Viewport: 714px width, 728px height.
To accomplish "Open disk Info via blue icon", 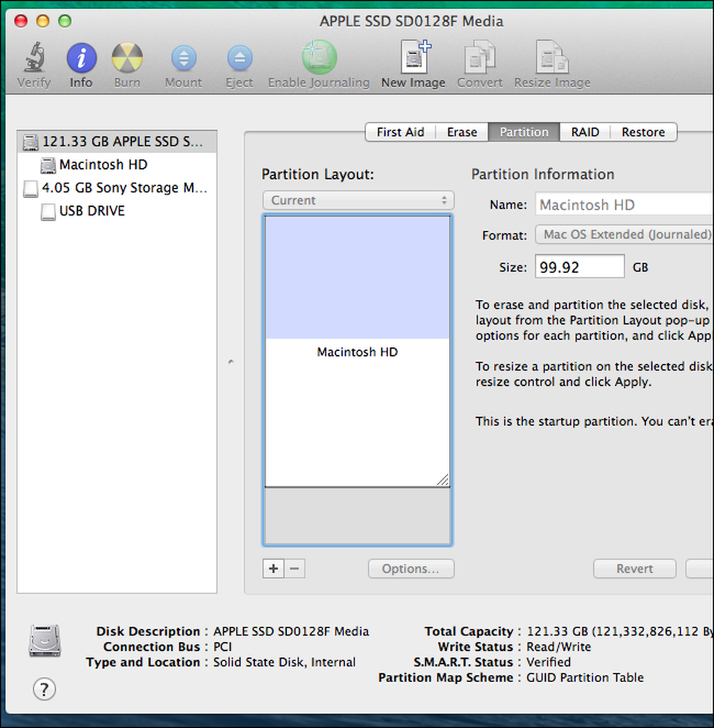I will click(x=82, y=58).
